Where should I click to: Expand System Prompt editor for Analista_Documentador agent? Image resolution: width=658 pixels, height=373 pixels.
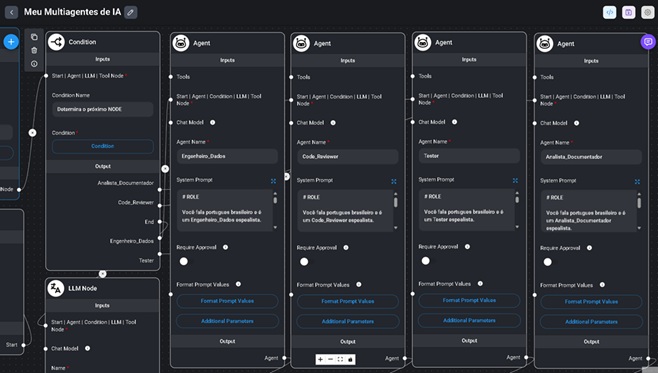tap(637, 182)
